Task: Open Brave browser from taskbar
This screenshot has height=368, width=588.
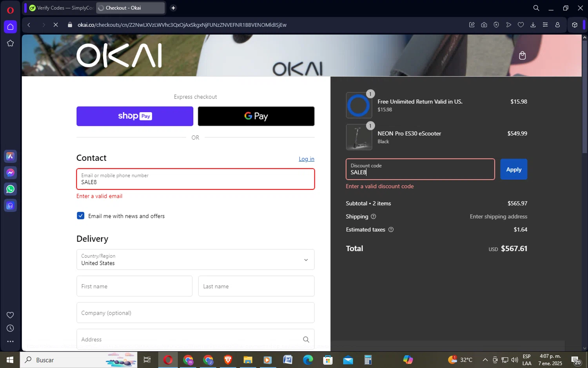Action: click(x=228, y=360)
